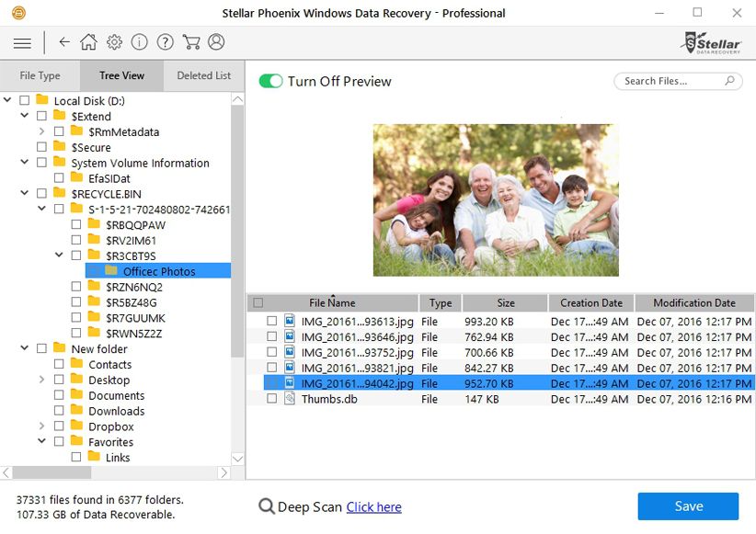Expand the Desktop node
This screenshot has height=534, width=756.
[x=41, y=380]
